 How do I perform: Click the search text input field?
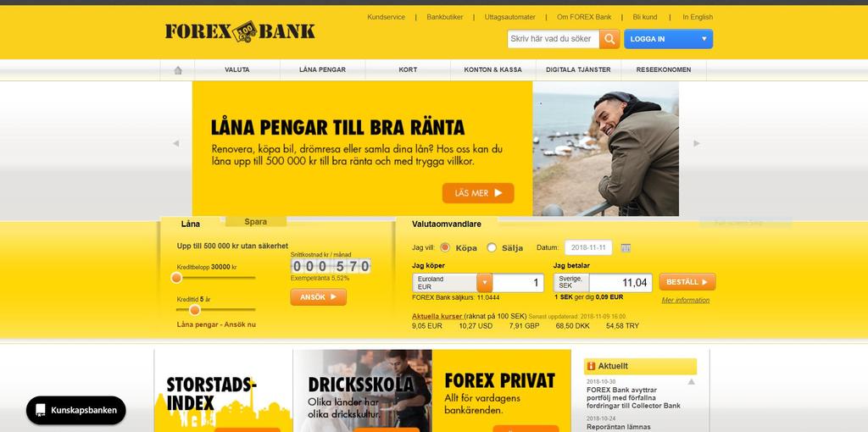[553, 39]
